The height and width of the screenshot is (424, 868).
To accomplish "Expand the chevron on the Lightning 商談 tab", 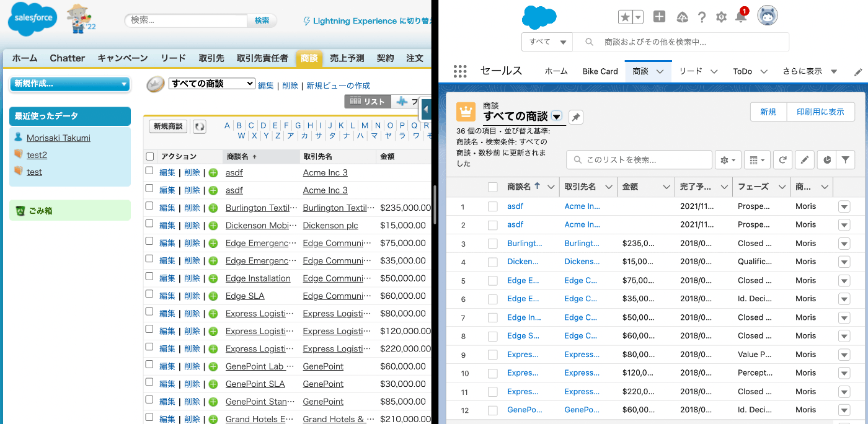I will tap(660, 72).
